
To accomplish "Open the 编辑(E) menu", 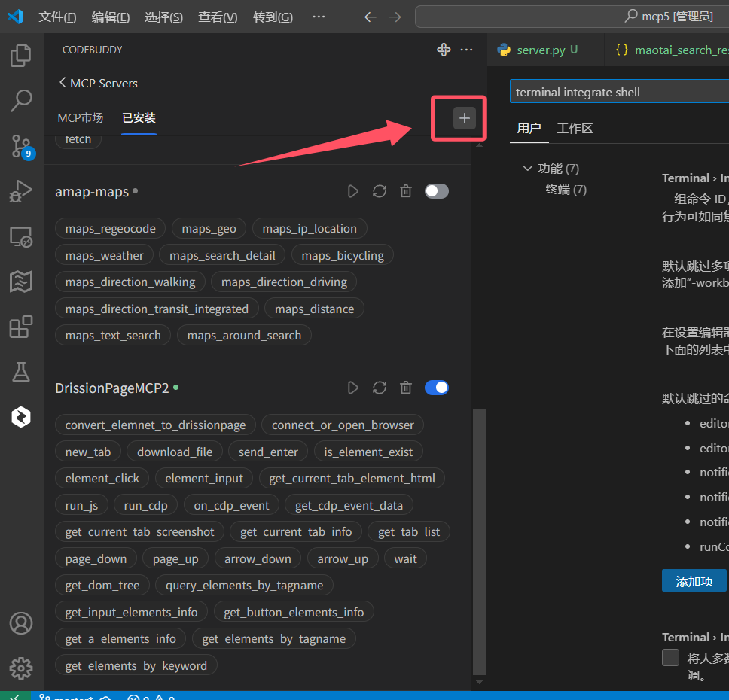I will click(111, 17).
